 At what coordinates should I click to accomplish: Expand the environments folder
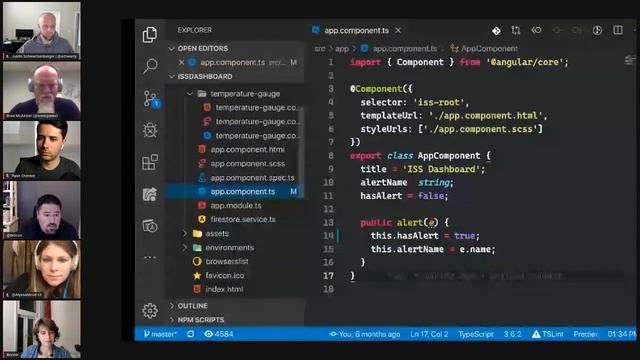(x=185, y=247)
